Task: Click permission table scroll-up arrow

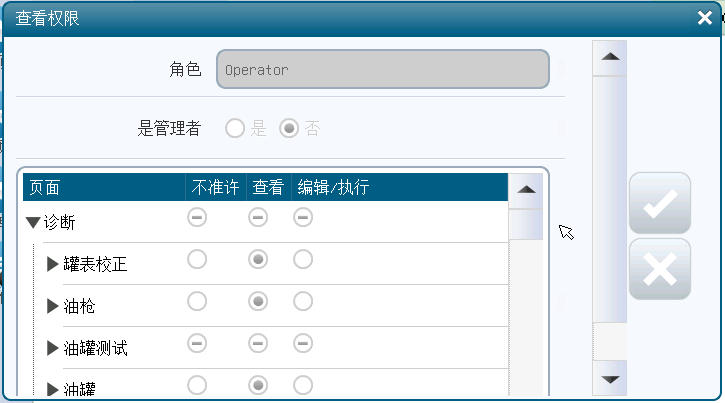Action: 526,189
